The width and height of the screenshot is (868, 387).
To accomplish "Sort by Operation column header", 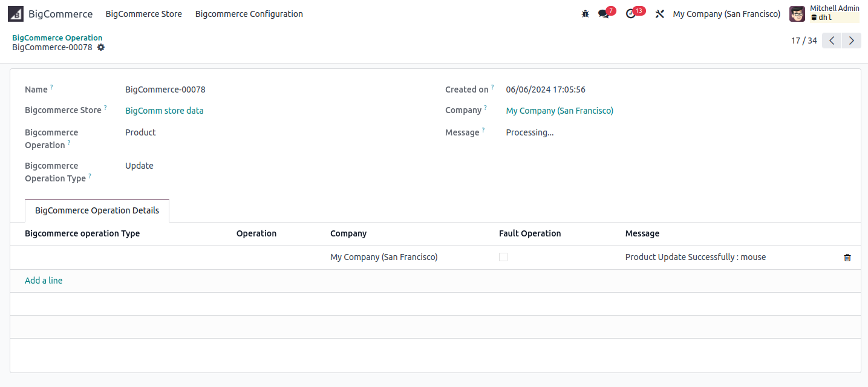I will pyautogui.click(x=256, y=233).
